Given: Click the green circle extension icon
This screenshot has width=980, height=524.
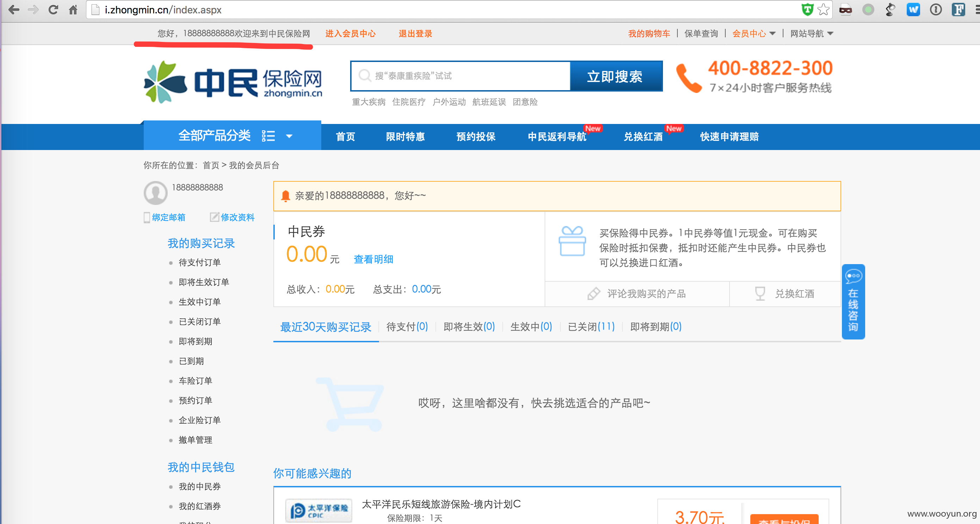Looking at the screenshot, I should [868, 10].
